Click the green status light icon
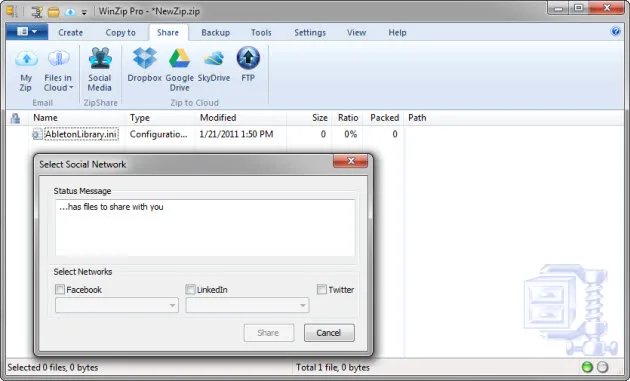Image resolution: width=630 pixels, height=381 pixels. [587, 367]
